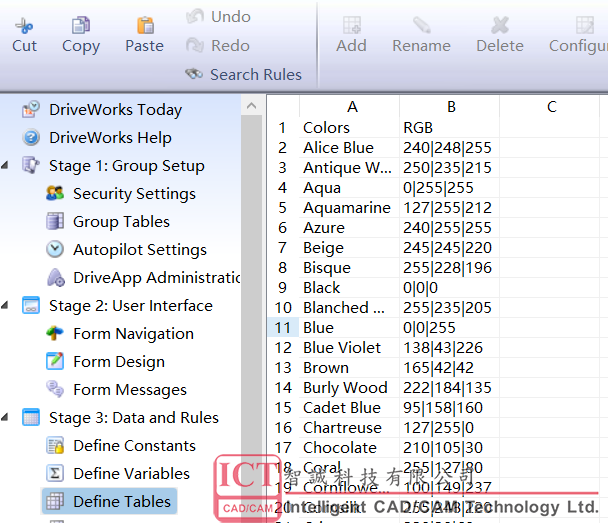Click the Delete X icon
The height and width of the screenshot is (523, 608).
pos(500,26)
